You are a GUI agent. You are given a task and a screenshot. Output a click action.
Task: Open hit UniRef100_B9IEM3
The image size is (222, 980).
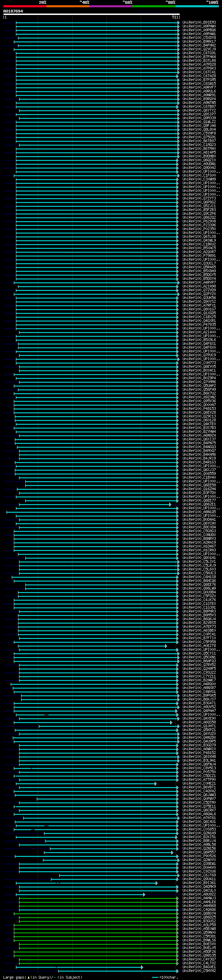coord(199,23)
